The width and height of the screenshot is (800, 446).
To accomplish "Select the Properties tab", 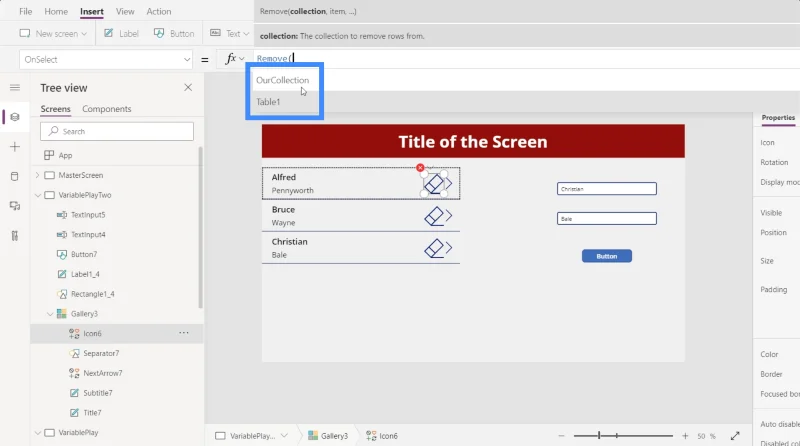I will point(778,117).
